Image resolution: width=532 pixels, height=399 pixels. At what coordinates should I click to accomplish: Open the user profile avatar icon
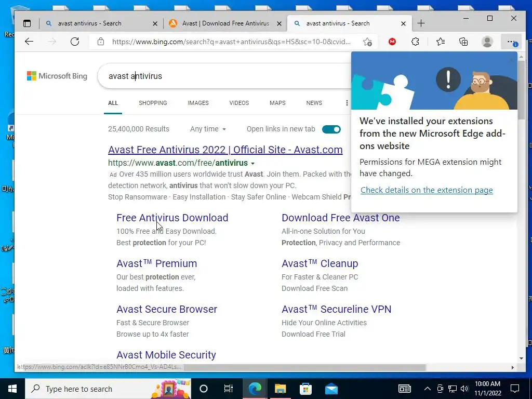[x=487, y=42]
